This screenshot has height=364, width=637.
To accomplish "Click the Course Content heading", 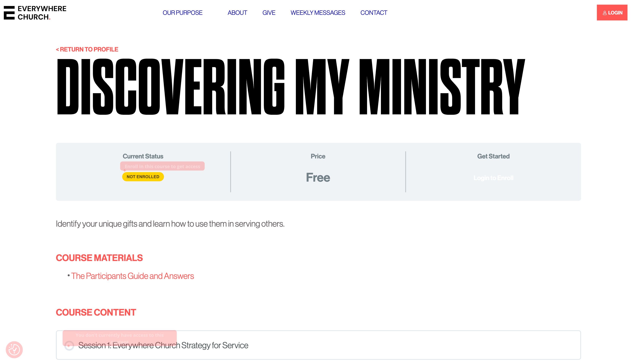I will point(96,313).
